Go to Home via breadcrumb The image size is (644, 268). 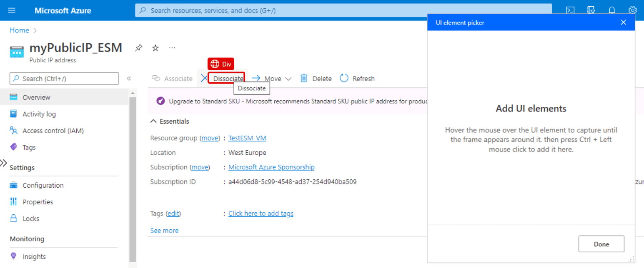(x=20, y=30)
